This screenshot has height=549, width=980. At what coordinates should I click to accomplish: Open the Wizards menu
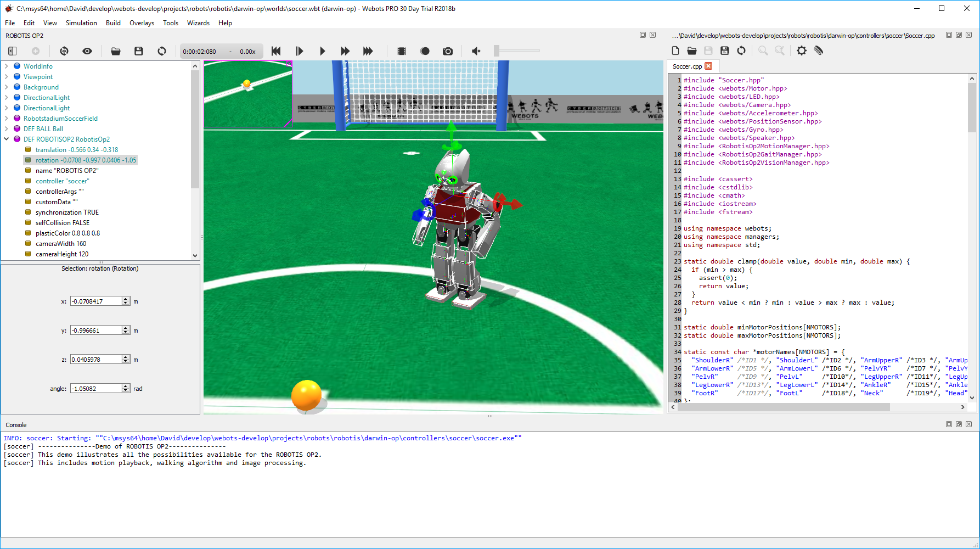click(198, 23)
